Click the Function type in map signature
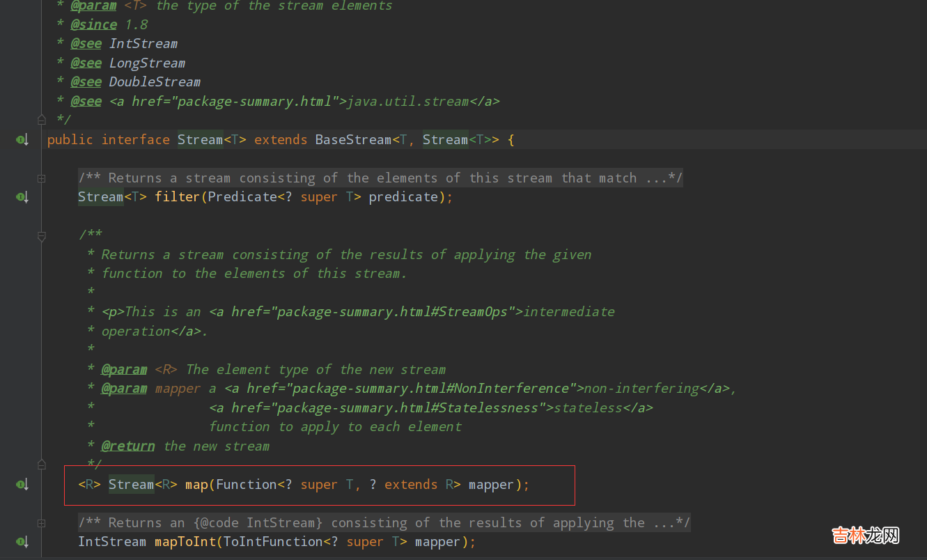 point(246,485)
